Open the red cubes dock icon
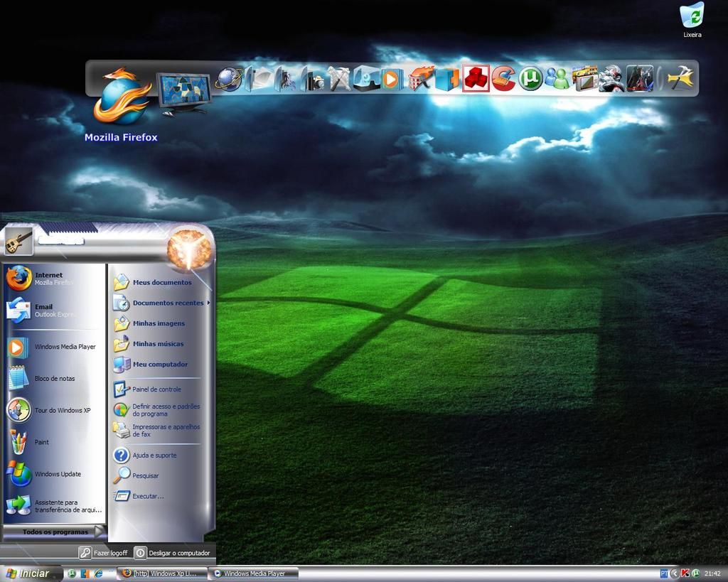Screen dimensions: 728x582 (476, 78)
